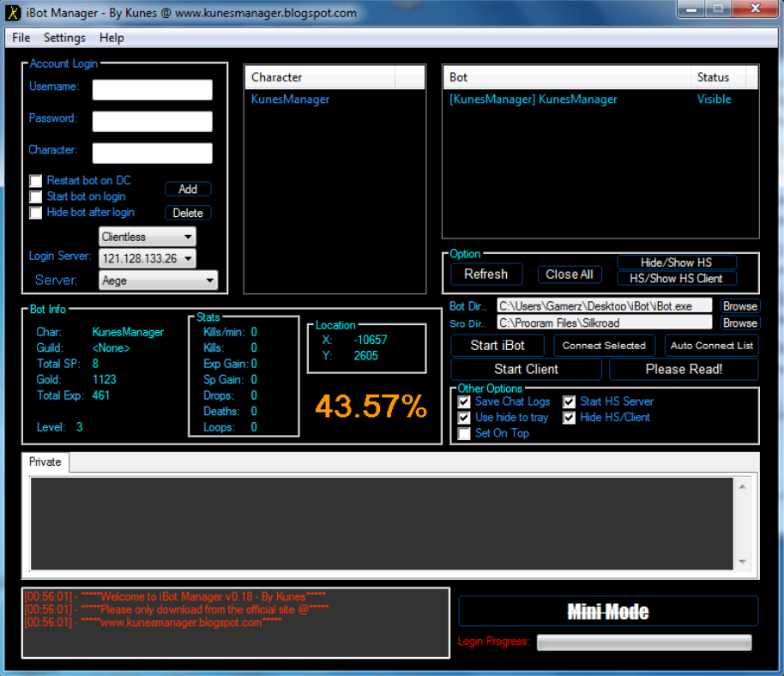Click the Mini Mode button
Viewport: 784px width, 676px height.
(608, 612)
